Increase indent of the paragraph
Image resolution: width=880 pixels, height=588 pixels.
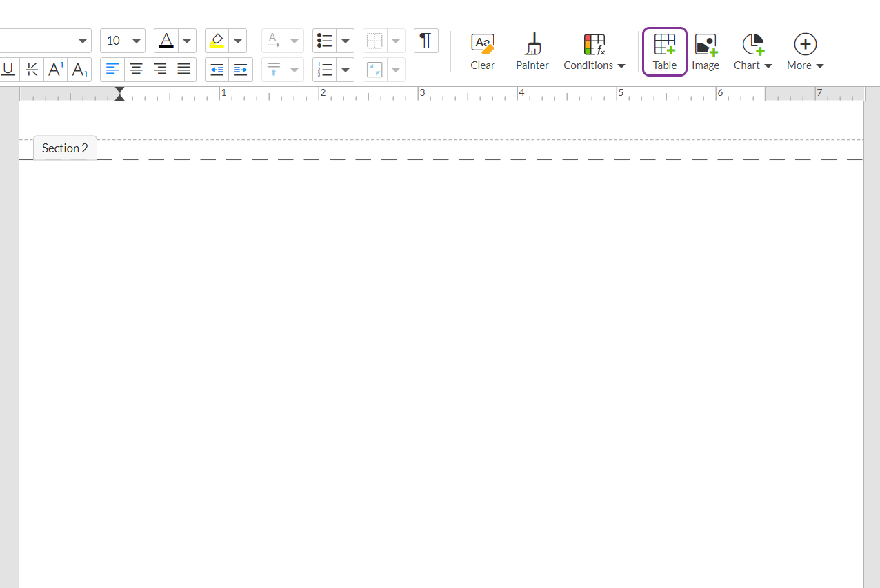(241, 70)
